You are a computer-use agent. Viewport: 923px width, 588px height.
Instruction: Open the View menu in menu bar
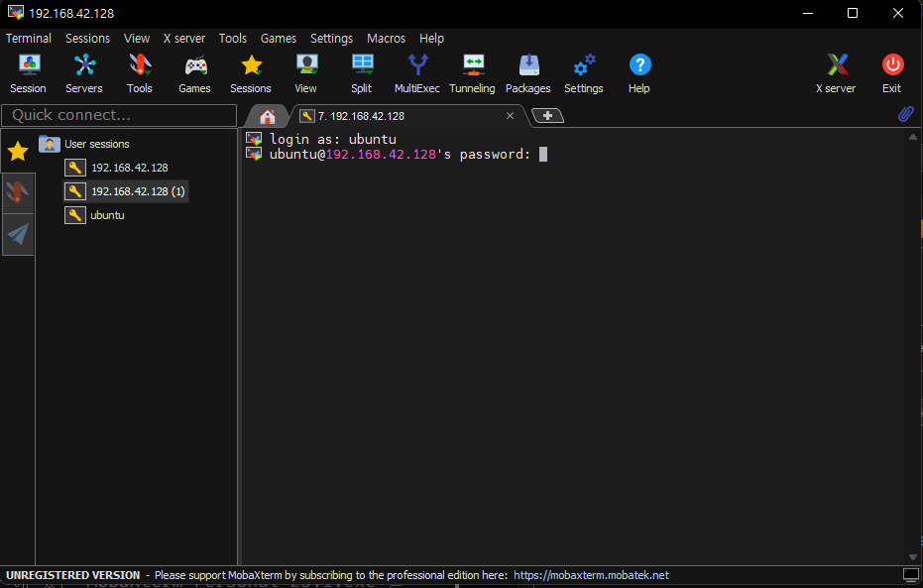137,39
